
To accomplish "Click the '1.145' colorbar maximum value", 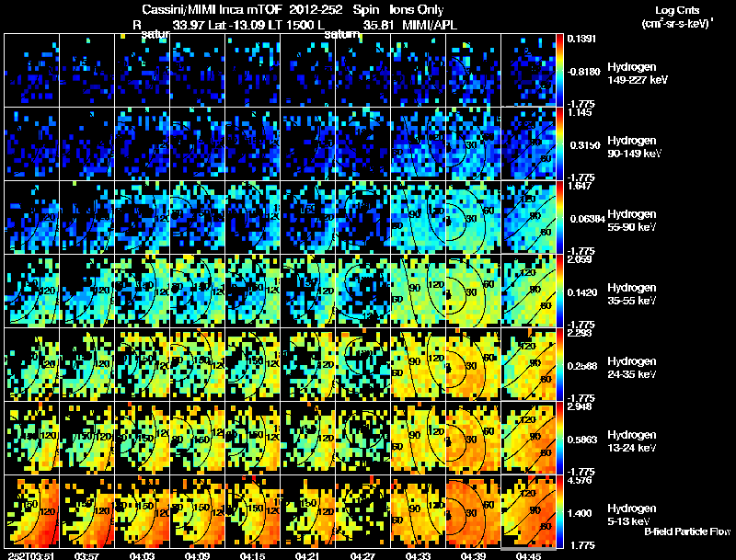I will [x=580, y=112].
